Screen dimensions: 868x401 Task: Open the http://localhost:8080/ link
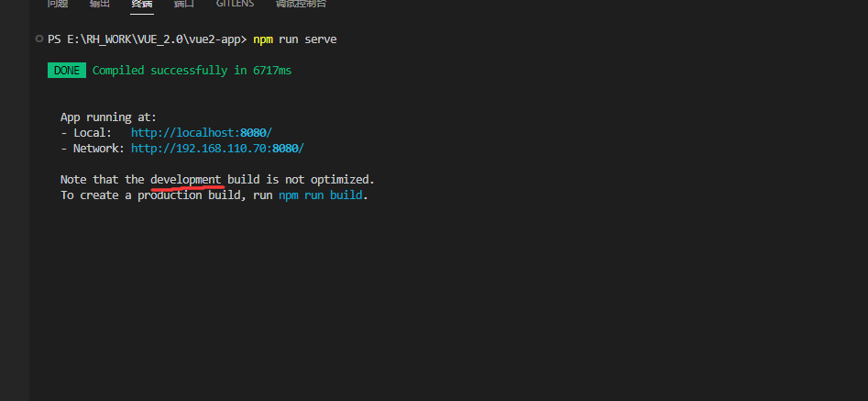click(x=202, y=133)
